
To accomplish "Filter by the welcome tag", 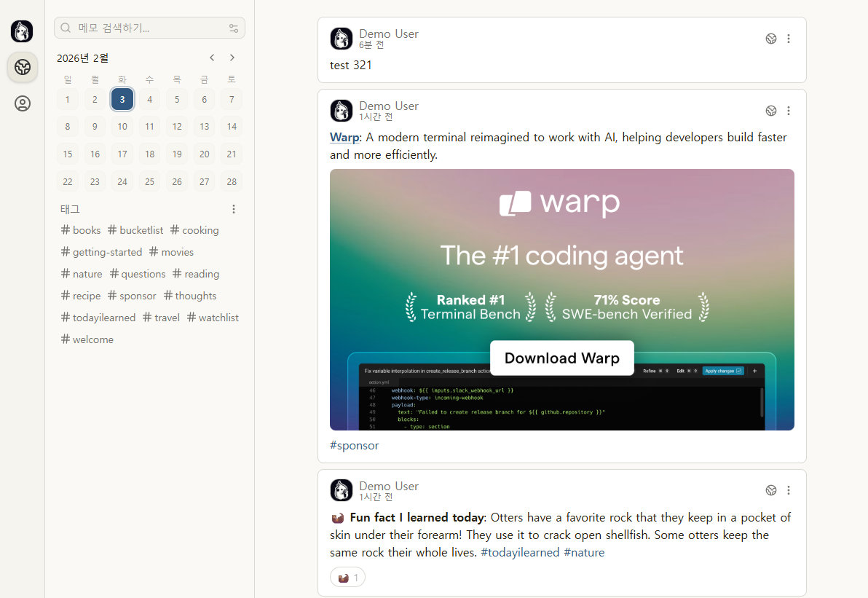I will (x=87, y=339).
